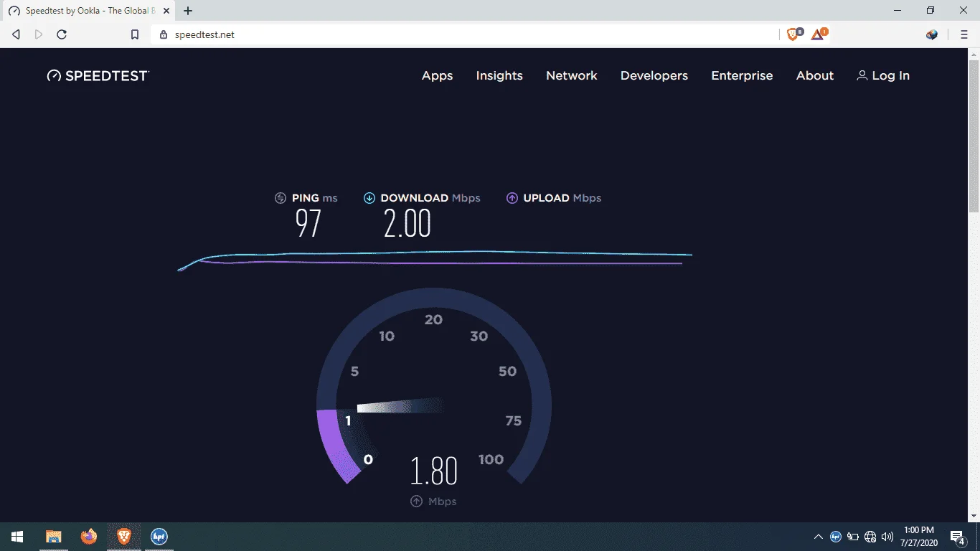Screen dimensions: 980x551
Task: Open the Insights menu
Action: pos(499,75)
